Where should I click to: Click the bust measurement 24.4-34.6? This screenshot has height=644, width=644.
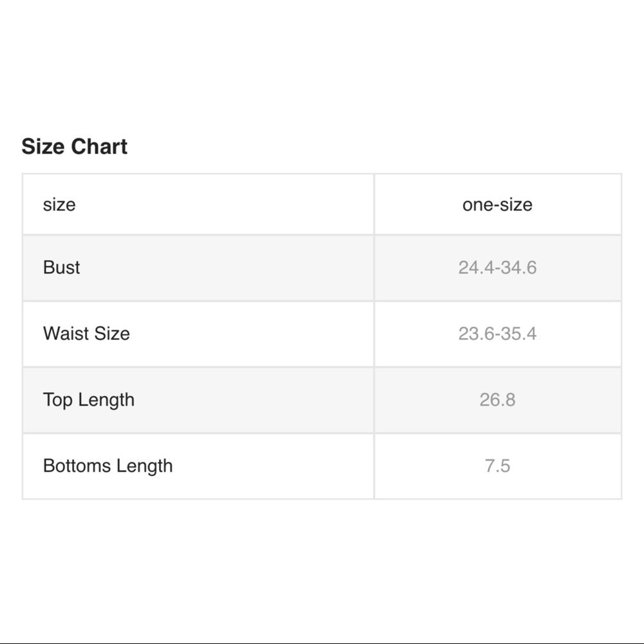tap(497, 267)
